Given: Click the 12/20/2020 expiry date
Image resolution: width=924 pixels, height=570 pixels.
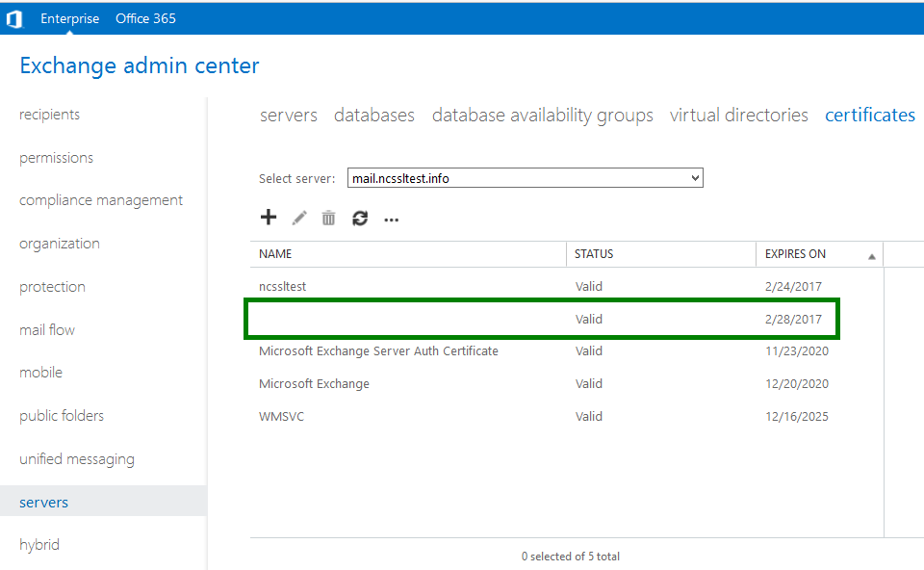Looking at the screenshot, I should (x=797, y=384).
